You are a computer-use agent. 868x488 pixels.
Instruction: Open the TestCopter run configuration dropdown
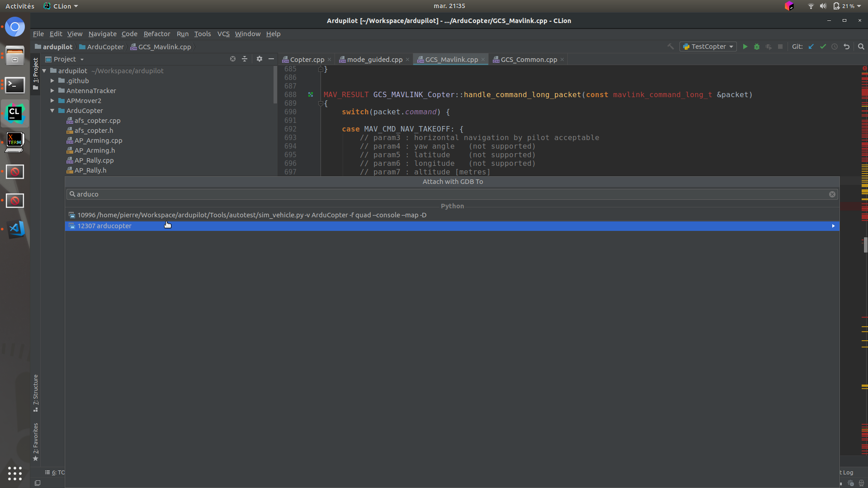tap(708, 47)
